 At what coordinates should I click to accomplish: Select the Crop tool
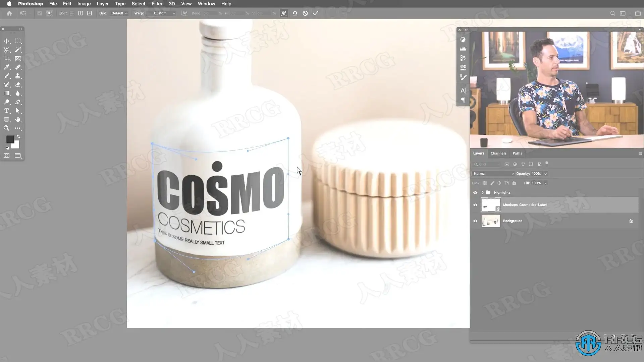[x=7, y=58]
